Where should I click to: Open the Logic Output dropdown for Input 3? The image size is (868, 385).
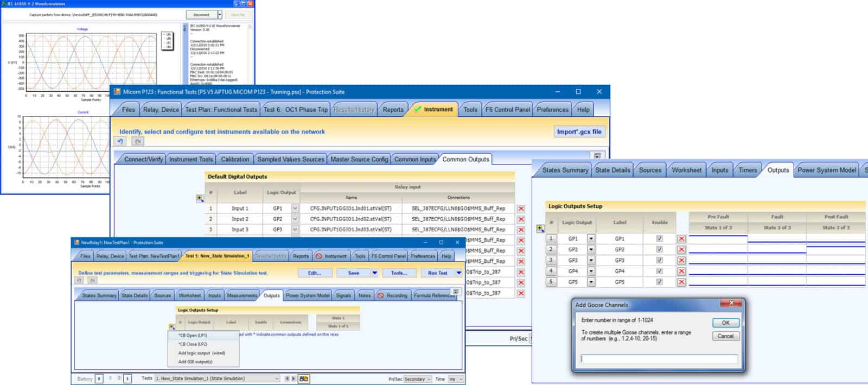295,230
